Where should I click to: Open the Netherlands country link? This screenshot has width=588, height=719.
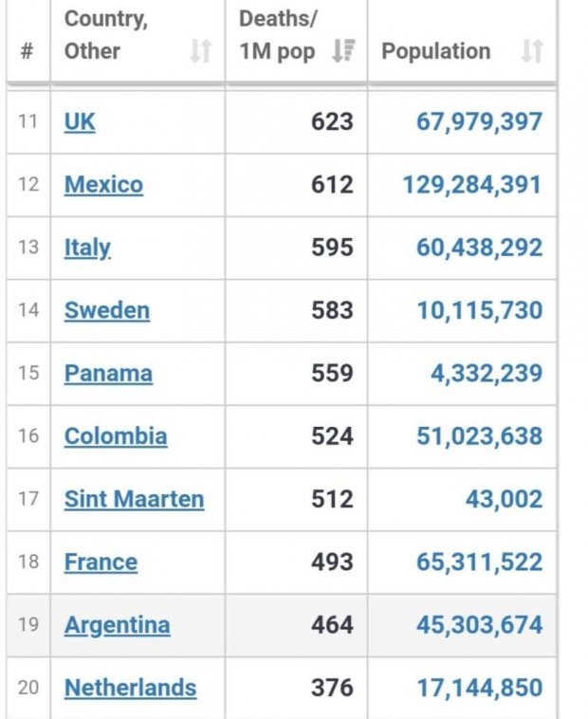(x=130, y=688)
